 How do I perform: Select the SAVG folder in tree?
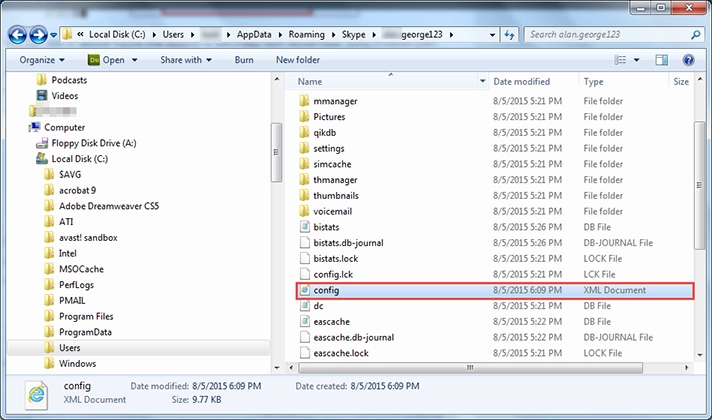(x=70, y=175)
